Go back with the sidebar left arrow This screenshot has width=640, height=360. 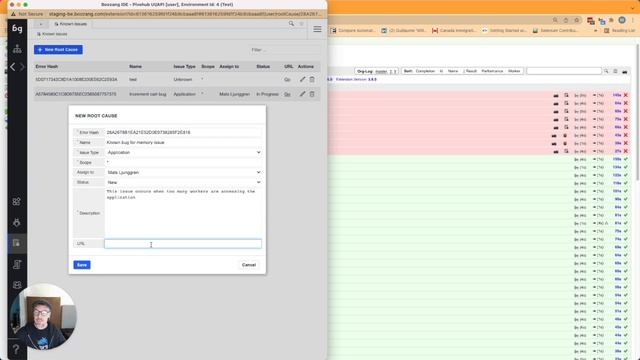click(x=13, y=67)
